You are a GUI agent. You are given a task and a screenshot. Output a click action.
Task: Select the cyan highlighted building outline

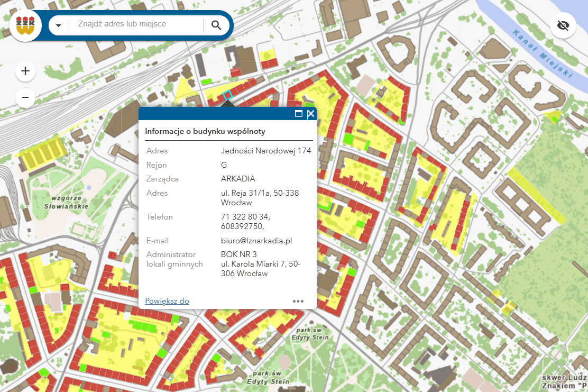click(227, 95)
